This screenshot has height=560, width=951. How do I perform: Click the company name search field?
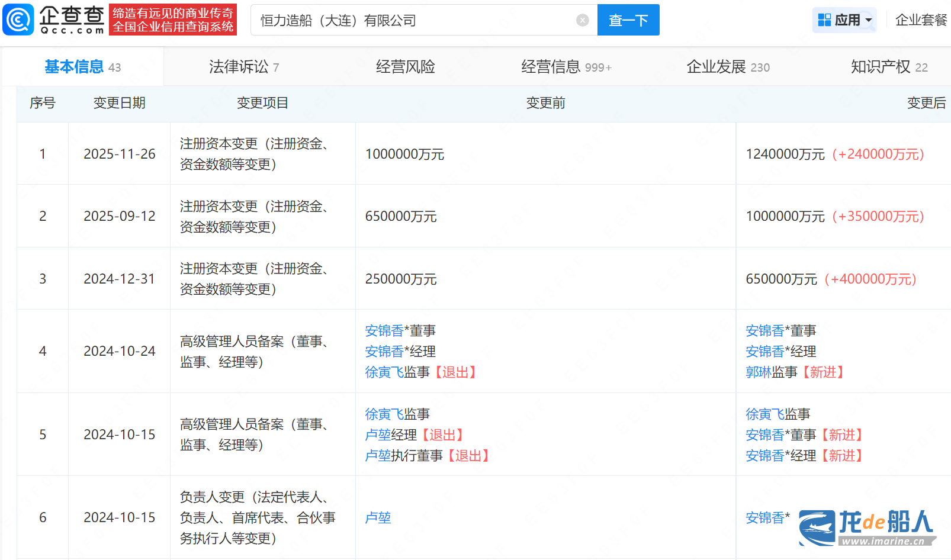(x=415, y=20)
